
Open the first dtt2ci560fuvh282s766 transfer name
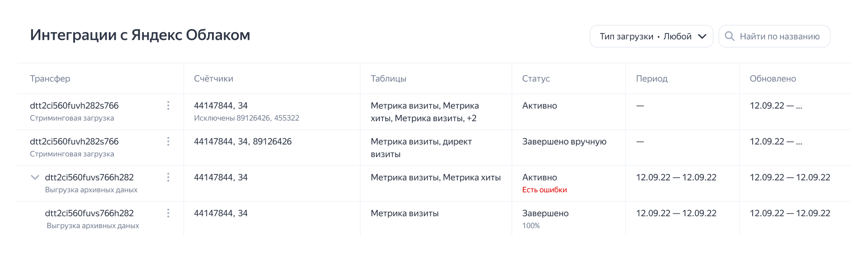click(x=74, y=105)
